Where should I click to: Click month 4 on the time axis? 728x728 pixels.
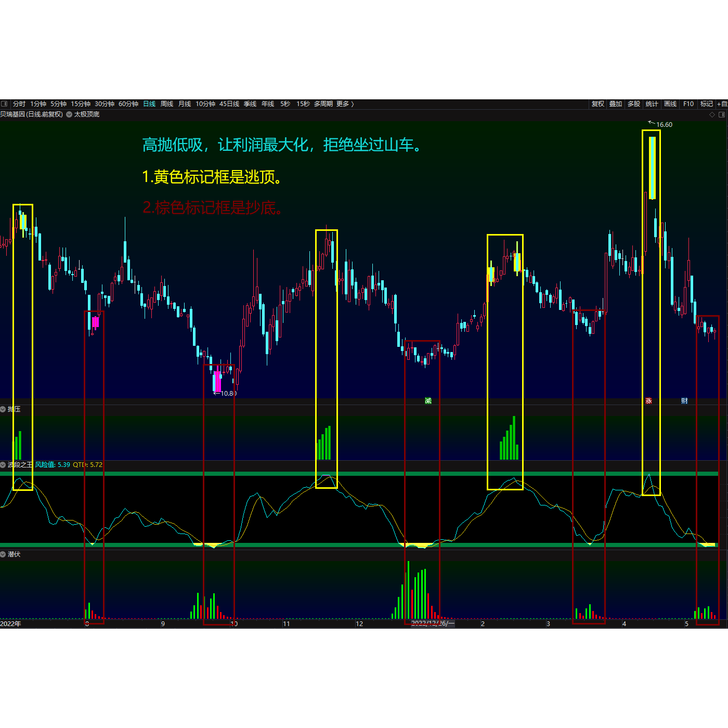pos(624,624)
